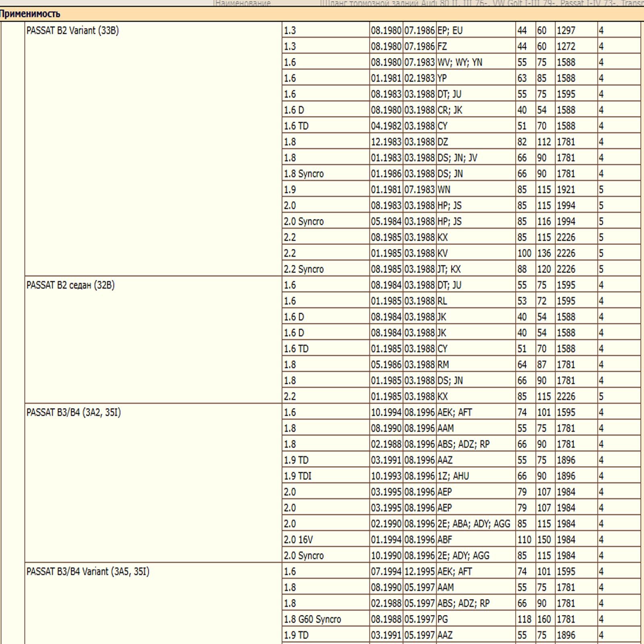
Task: Click engine code cell 2E; ABA; ADY; AGG
Action: coord(476,524)
